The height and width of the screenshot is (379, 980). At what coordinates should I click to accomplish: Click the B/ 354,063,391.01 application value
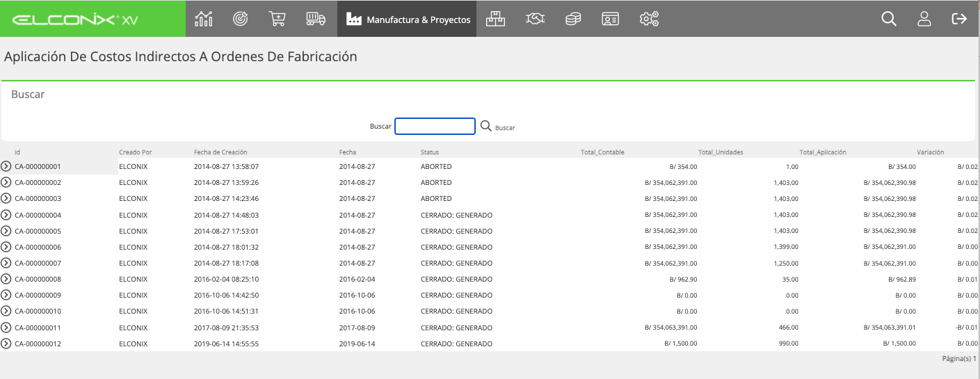pyautogui.click(x=890, y=328)
